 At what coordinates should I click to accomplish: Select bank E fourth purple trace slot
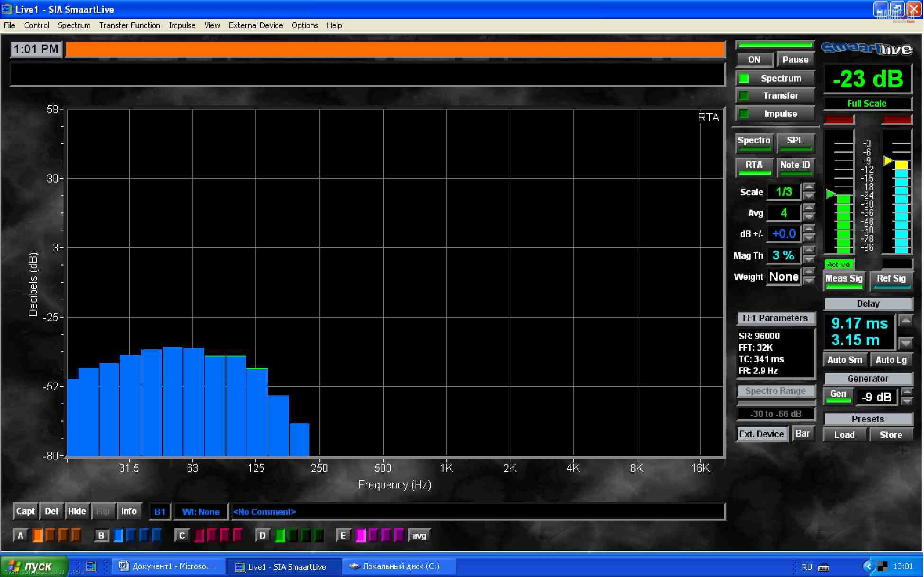pyautogui.click(x=399, y=536)
